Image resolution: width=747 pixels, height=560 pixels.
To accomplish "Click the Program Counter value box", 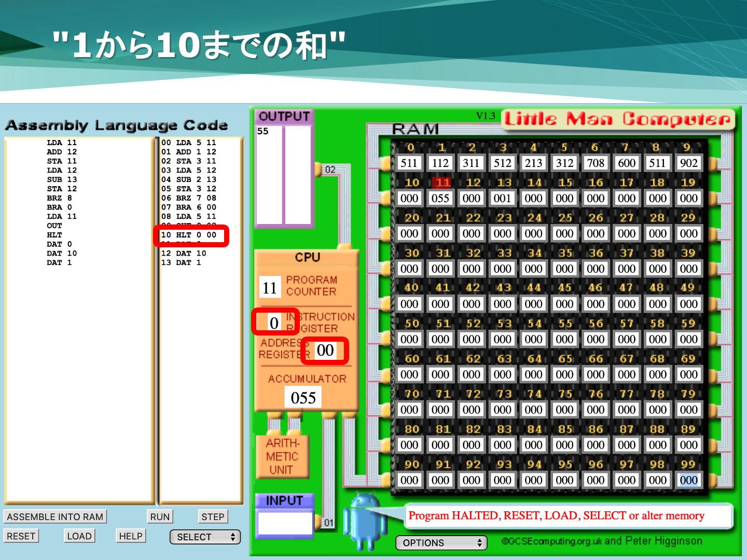I will click(270, 288).
